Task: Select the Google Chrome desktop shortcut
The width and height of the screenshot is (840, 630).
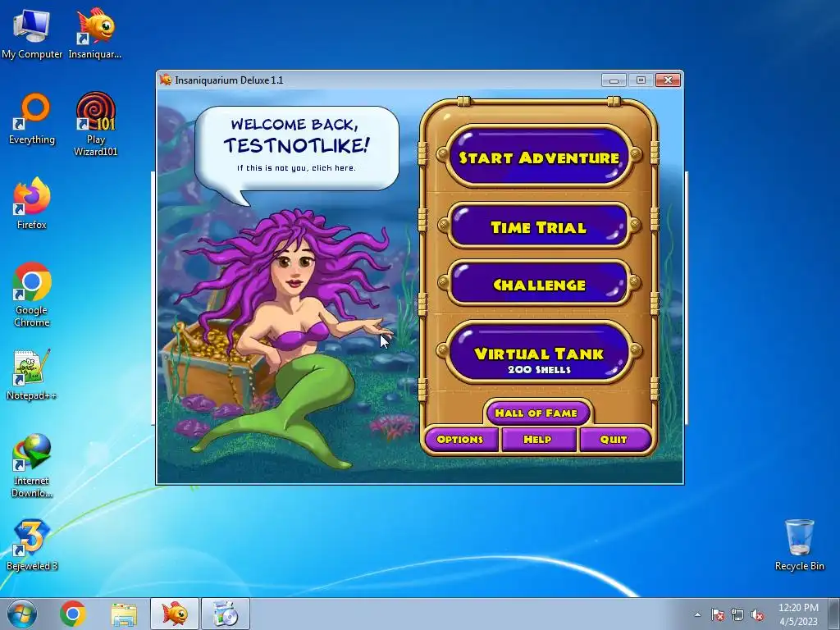Action: pyautogui.click(x=32, y=294)
